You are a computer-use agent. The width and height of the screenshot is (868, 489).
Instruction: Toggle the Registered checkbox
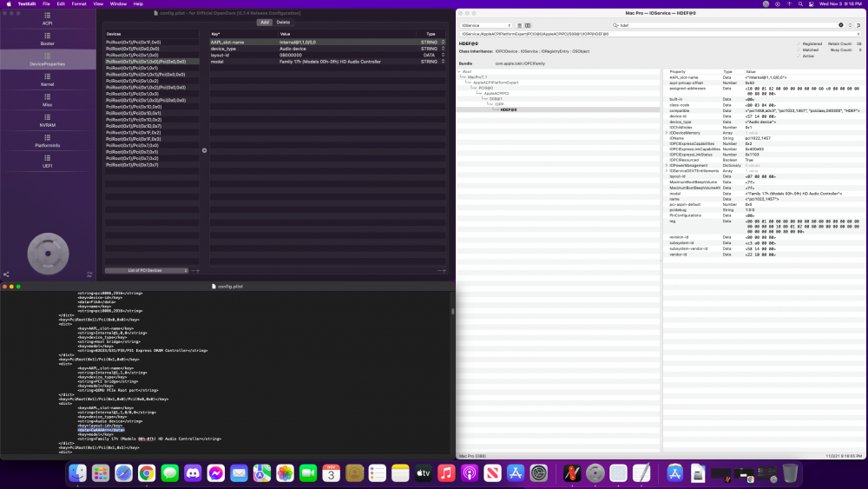point(799,43)
